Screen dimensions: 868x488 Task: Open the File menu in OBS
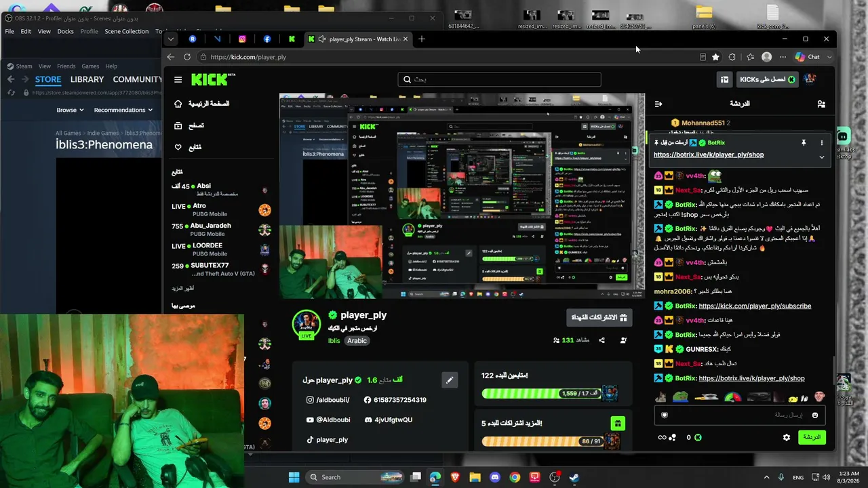click(x=9, y=31)
